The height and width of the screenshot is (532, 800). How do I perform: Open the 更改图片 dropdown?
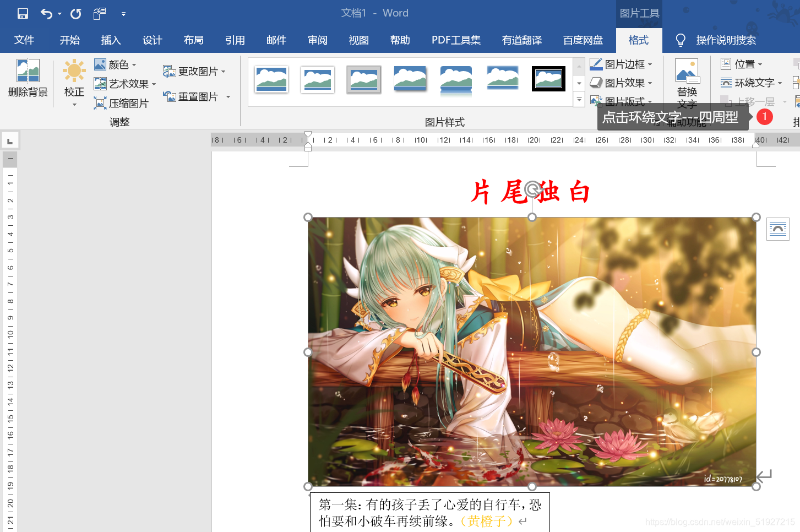[194, 72]
